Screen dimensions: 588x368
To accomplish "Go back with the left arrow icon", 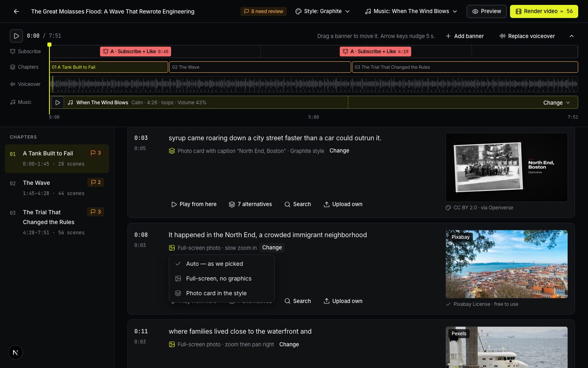I will click(x=16, y=11).
